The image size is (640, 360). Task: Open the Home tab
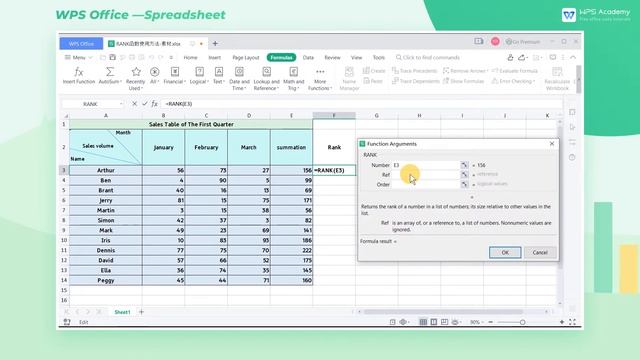[x=190, y=58]
